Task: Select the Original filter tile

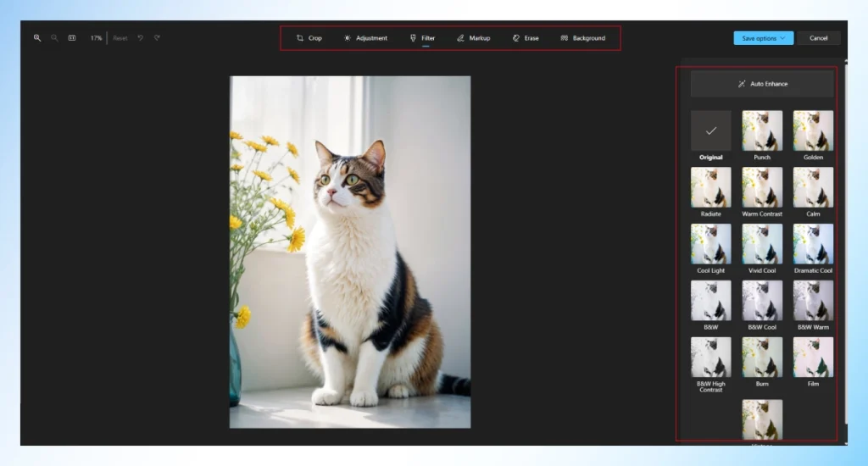Action: point(711,130)
